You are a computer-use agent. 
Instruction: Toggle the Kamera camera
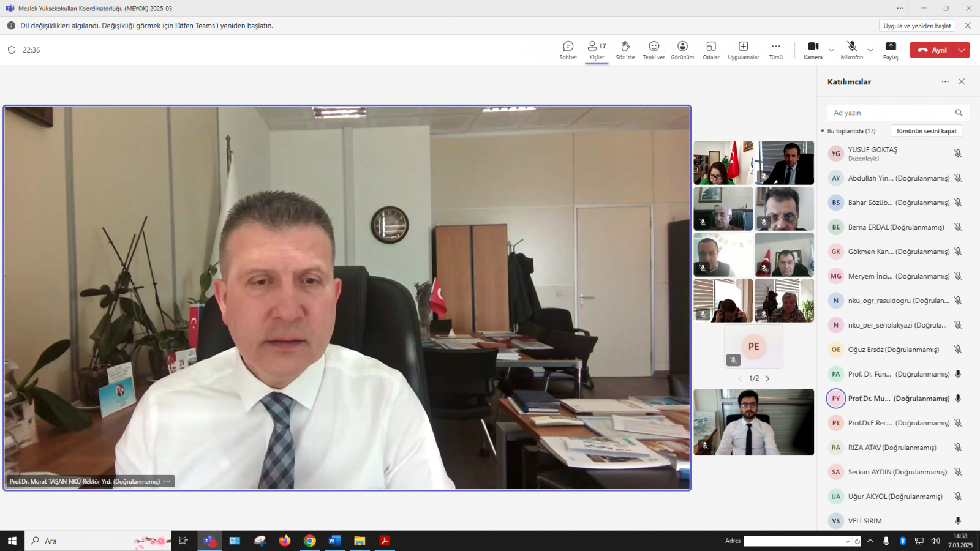click(x=813, y=50)
